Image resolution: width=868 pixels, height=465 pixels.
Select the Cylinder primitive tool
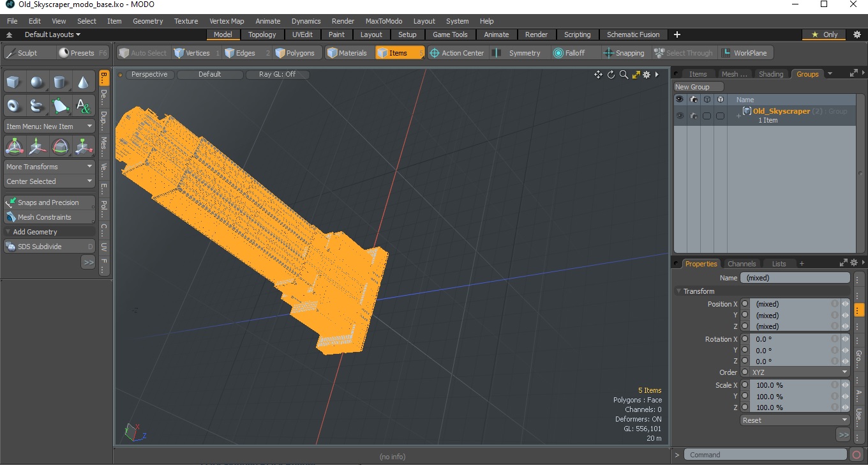(60, 82)
